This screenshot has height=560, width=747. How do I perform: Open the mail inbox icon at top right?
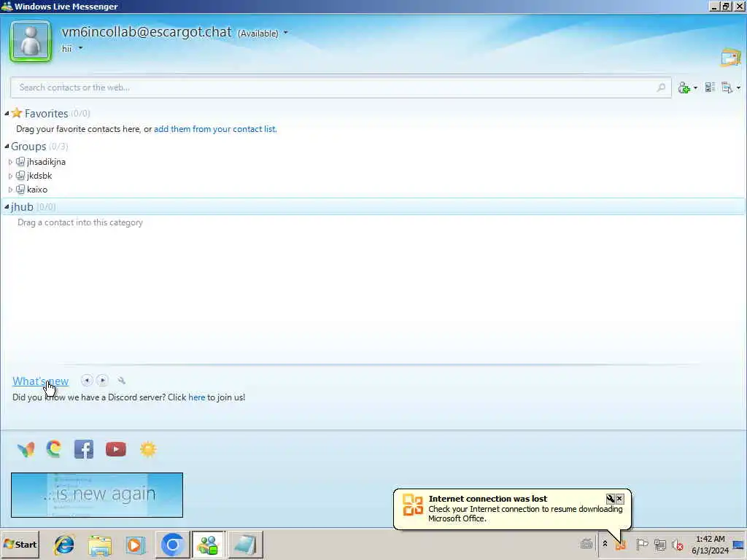(731, 58)
